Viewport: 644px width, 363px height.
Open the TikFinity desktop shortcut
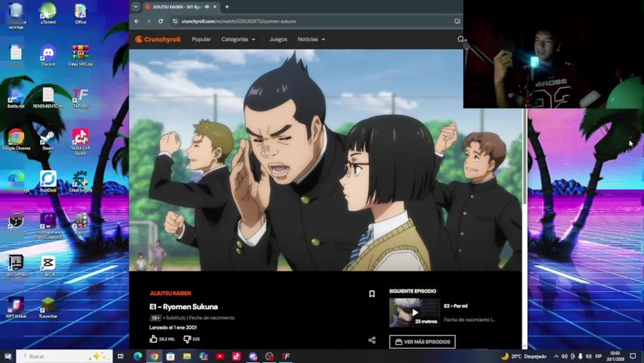pyautogui.click(x=80, y=98)
